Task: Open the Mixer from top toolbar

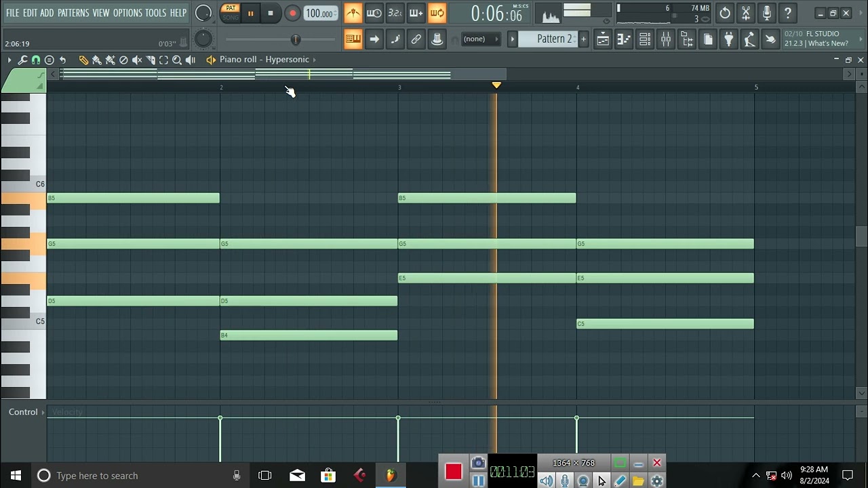Action: [666, 39]
